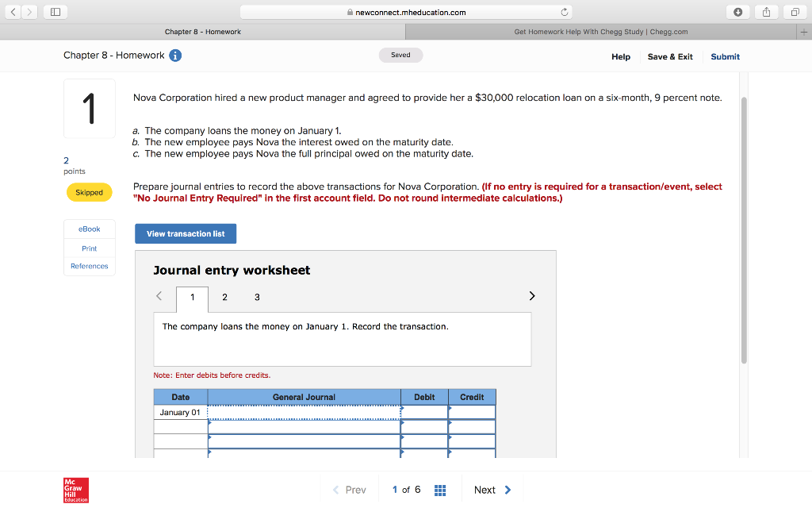Screen dimensions: 812x508
Task: Select worksheet tab 2
Action: (224, 296)
